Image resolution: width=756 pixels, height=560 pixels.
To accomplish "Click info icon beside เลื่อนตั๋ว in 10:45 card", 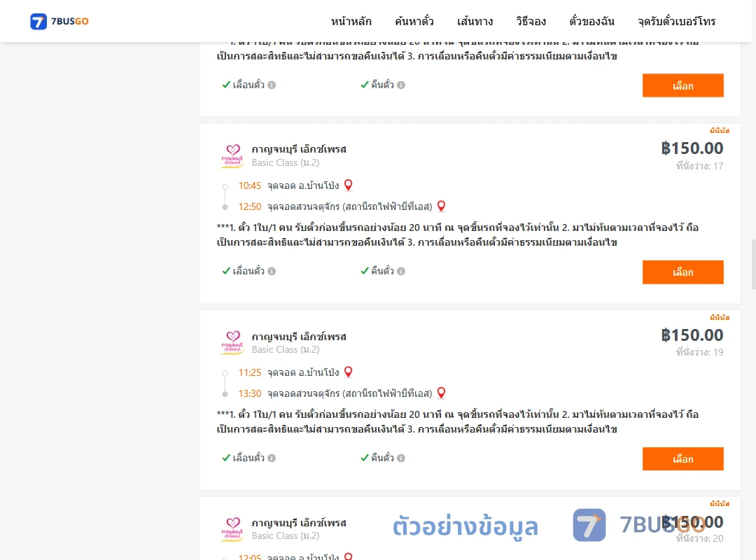I will point(272,271).
